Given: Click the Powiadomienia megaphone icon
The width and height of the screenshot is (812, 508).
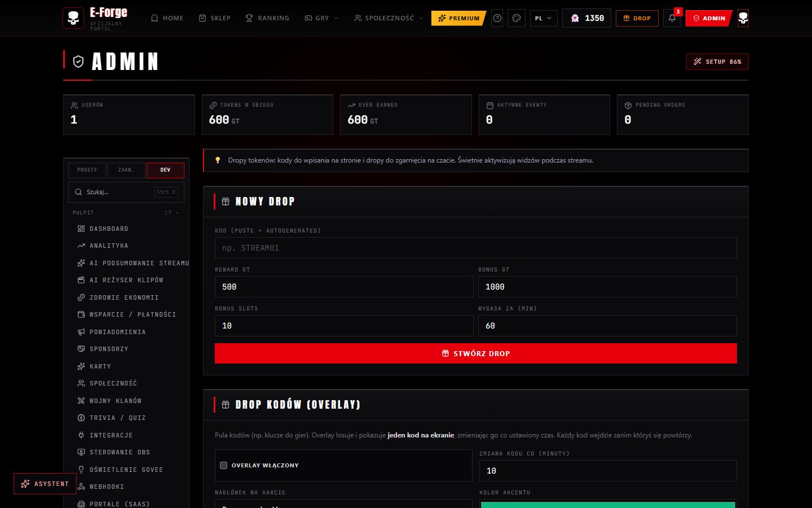Looking at the screenshot, I should pos(81,332).
